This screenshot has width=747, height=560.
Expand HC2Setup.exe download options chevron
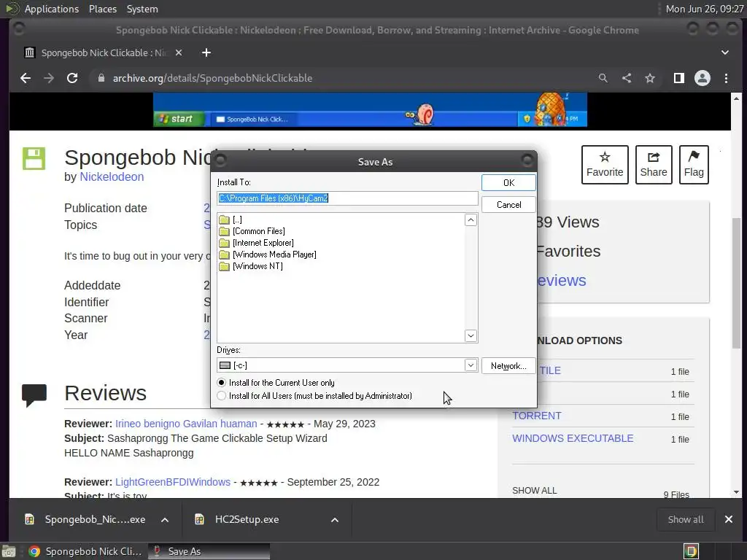click(x=335, y=520)
